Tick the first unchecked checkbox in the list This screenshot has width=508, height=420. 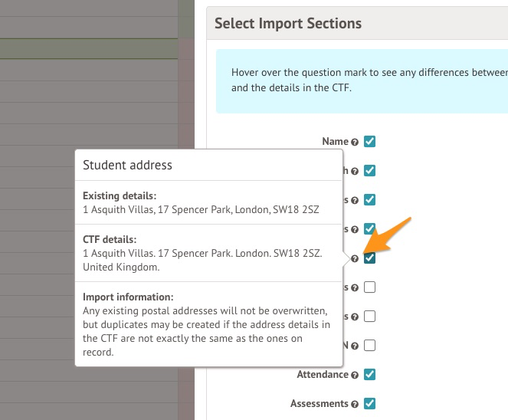(369, 287)
